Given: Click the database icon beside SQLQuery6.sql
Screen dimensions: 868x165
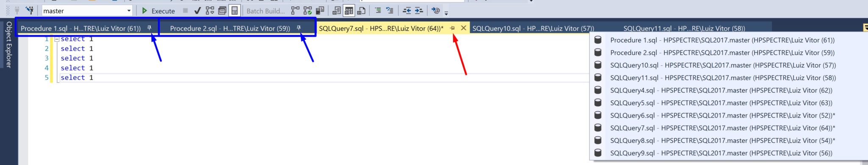Looking at the screenshot, I should [598, 115].
